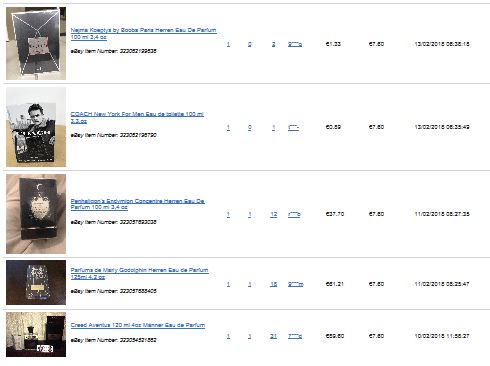Click the 0 count link in the COACH row

(x=250, y=127)
